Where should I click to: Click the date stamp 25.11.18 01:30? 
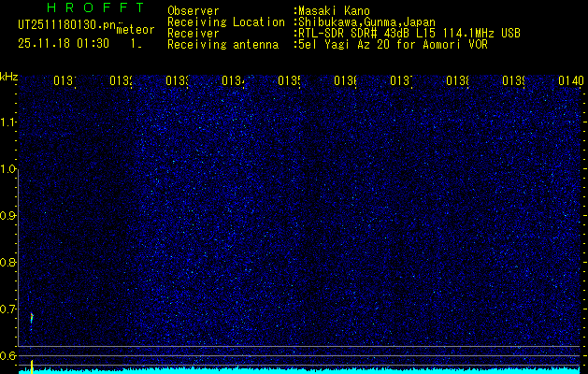click(64, 44)
